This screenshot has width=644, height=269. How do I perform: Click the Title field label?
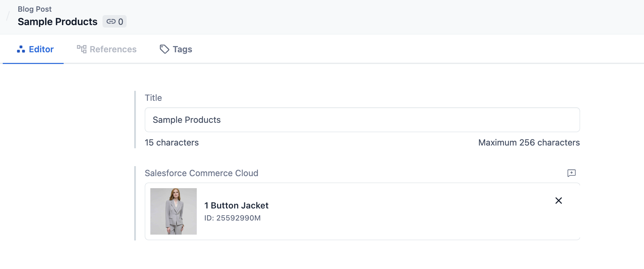(153, 98)
